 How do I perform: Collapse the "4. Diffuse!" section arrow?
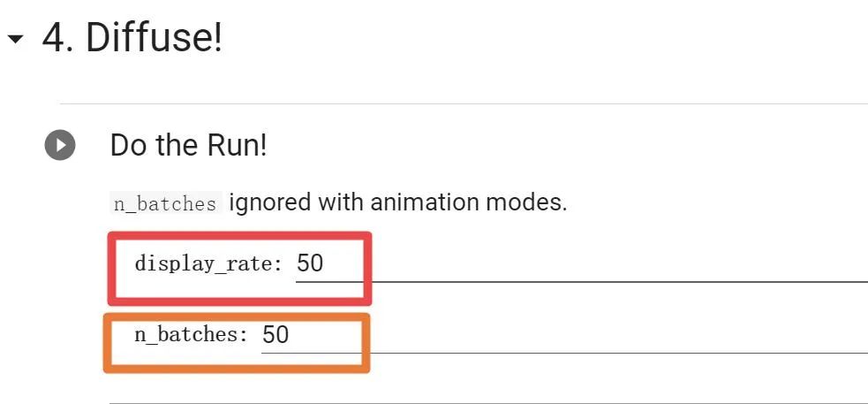pos(16,39)
